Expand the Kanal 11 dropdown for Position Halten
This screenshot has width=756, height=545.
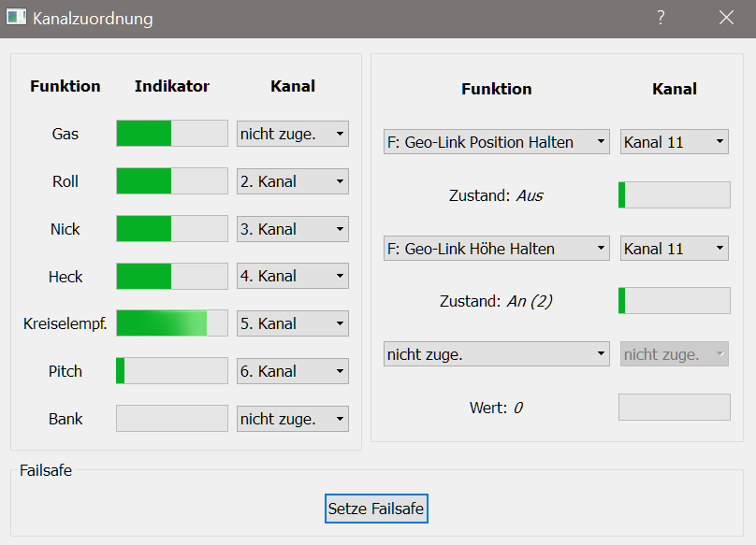[x=674, y=142]
